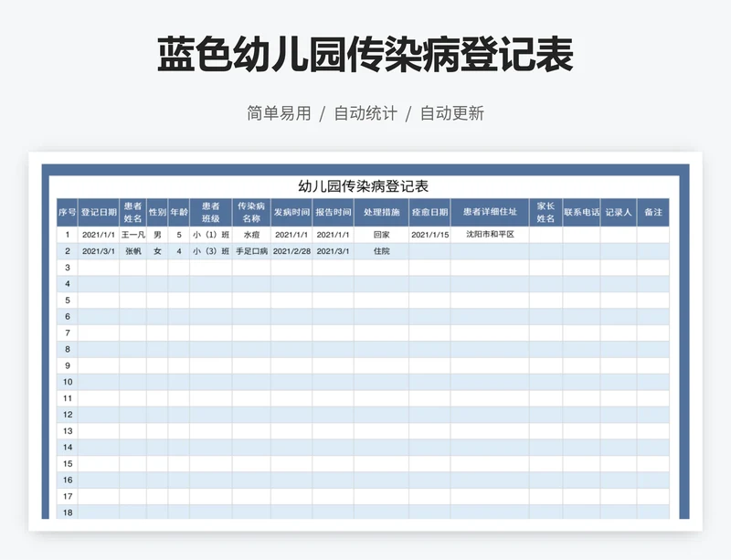Image resolution: width=731 pixels, height=560 pixels.
Task: Click the 2021/1/15 recovery date cell
Action: click(429, 235)
